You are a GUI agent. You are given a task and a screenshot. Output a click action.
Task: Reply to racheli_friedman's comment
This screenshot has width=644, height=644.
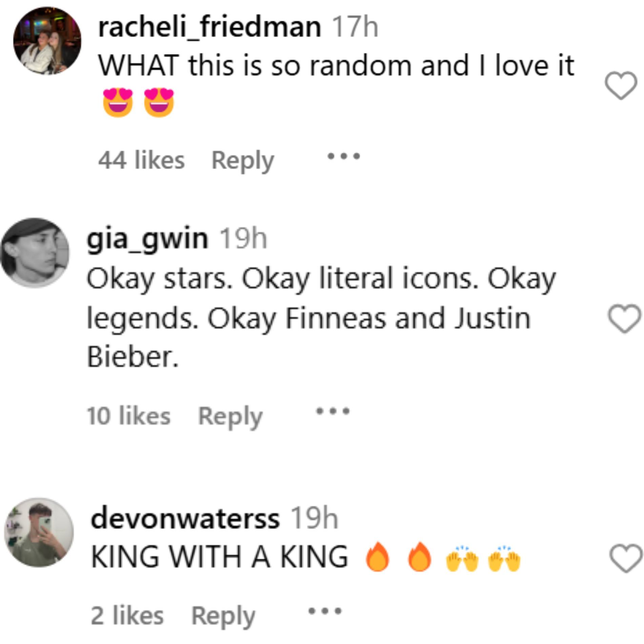point(242,160)
